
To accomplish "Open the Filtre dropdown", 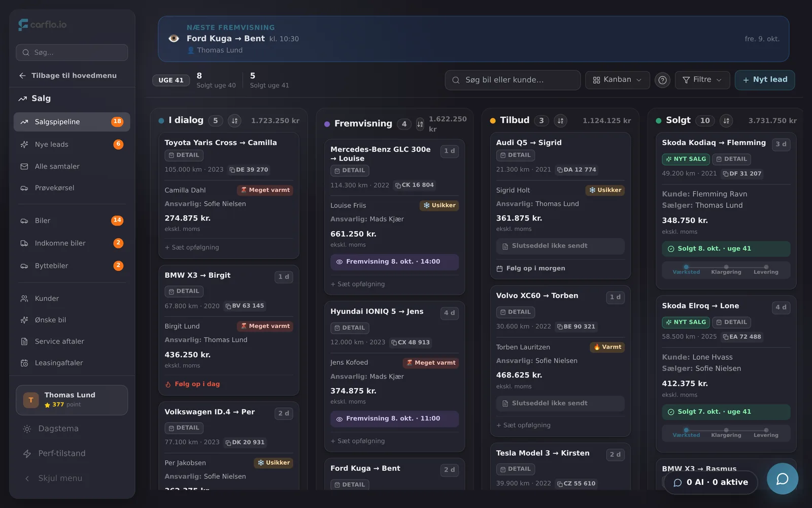I will click(x=702, y=80).
